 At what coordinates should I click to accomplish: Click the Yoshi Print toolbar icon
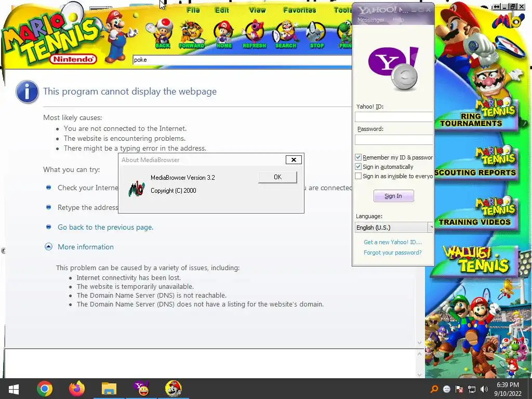click(345, 34)
